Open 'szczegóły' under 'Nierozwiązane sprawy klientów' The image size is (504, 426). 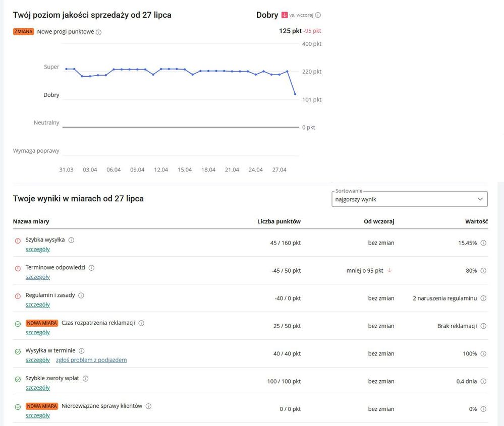pos(38,415)
